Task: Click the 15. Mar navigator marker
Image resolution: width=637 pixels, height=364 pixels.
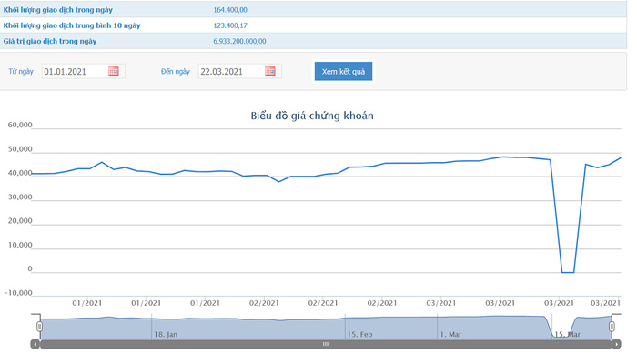Action: 567,334
